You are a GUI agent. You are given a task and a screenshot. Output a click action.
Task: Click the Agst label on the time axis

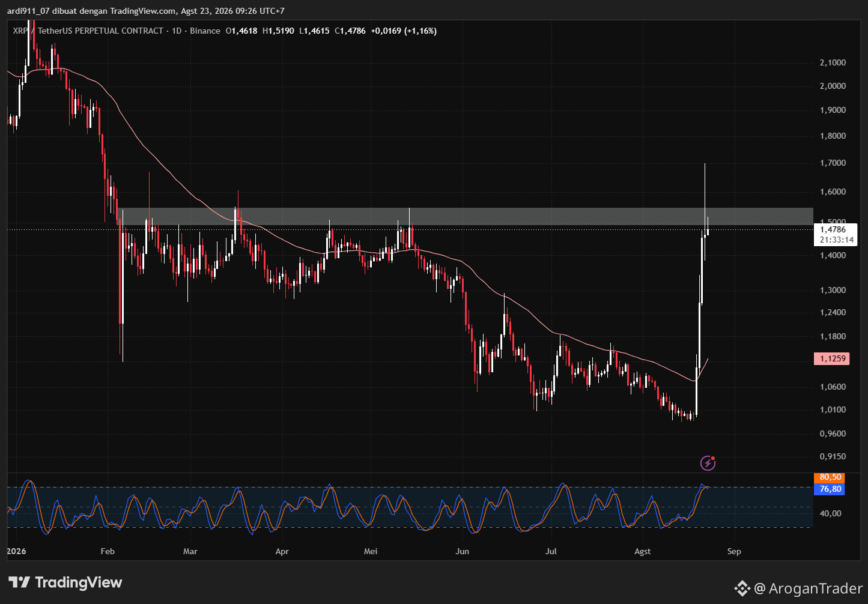pos(642,551)
